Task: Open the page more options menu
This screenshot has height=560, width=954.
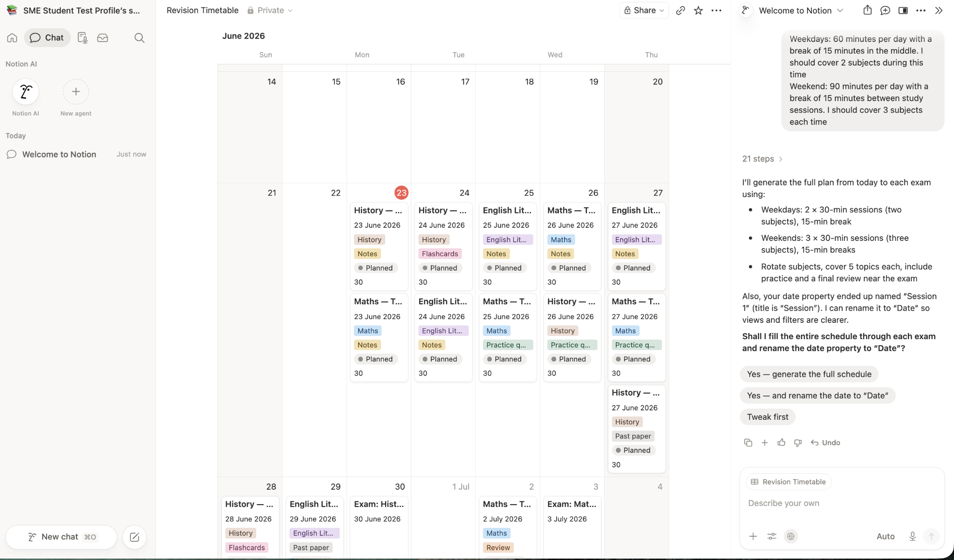Action: point(716,10)
